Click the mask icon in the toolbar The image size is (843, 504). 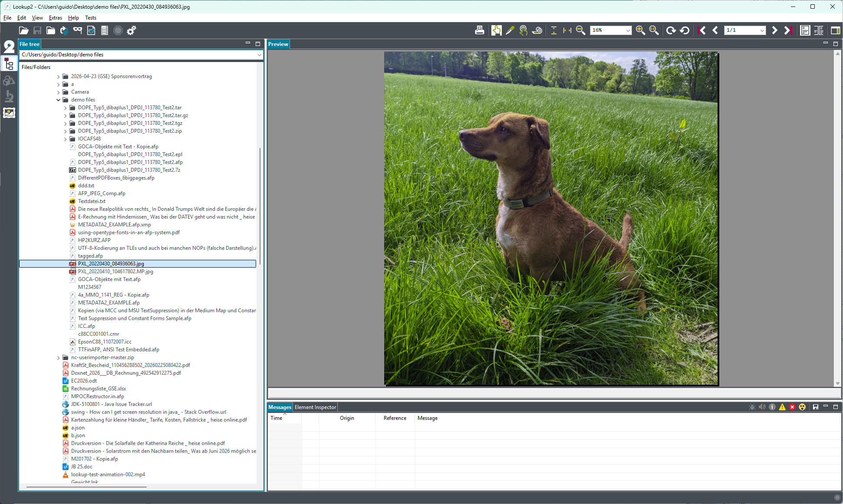pos(78,30)
